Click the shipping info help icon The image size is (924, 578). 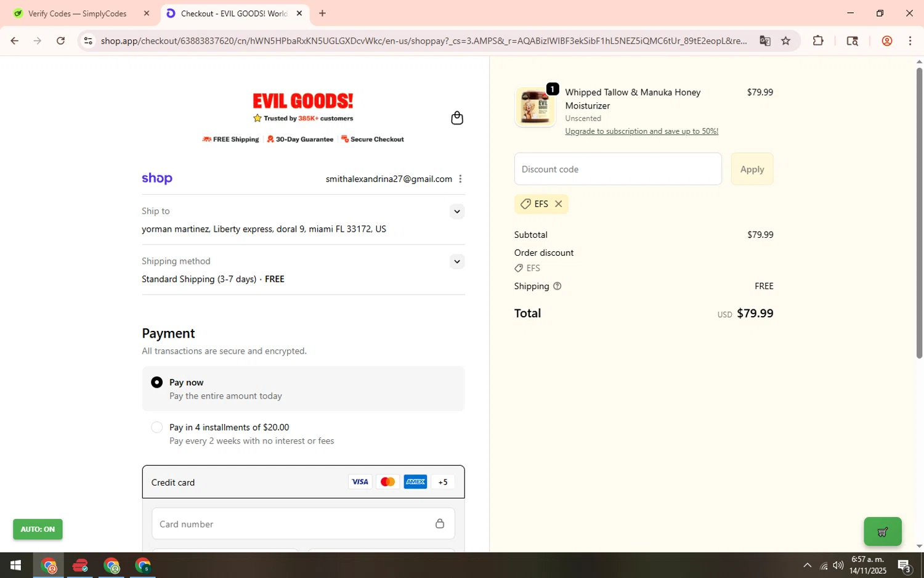pos(557,286)
